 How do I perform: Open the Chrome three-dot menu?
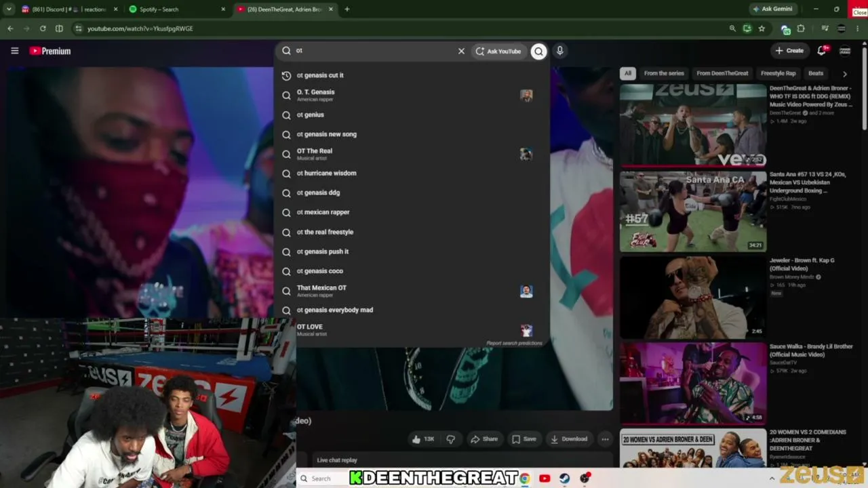859,28
